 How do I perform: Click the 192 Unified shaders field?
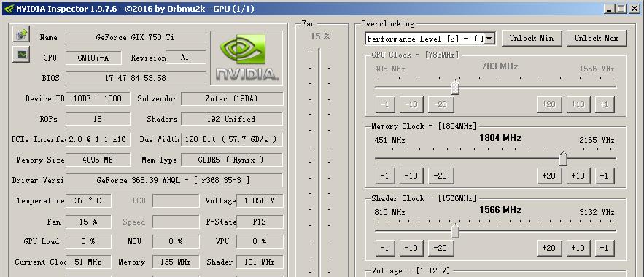(x=232, y=119)
